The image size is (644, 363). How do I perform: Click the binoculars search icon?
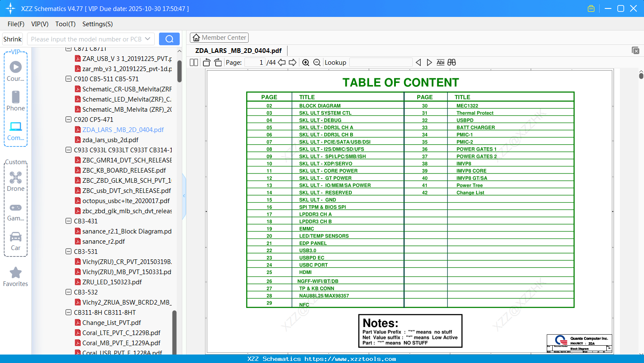point(452,63)
